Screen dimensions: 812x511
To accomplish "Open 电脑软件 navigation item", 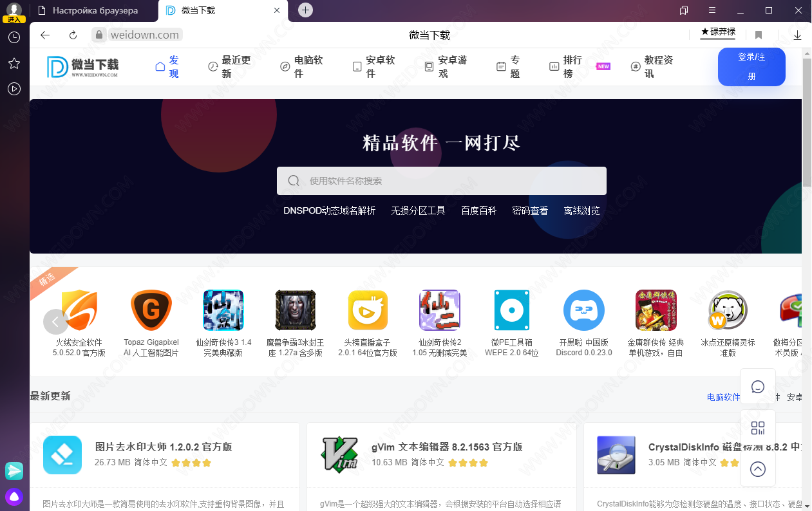I will click(302, 67).
